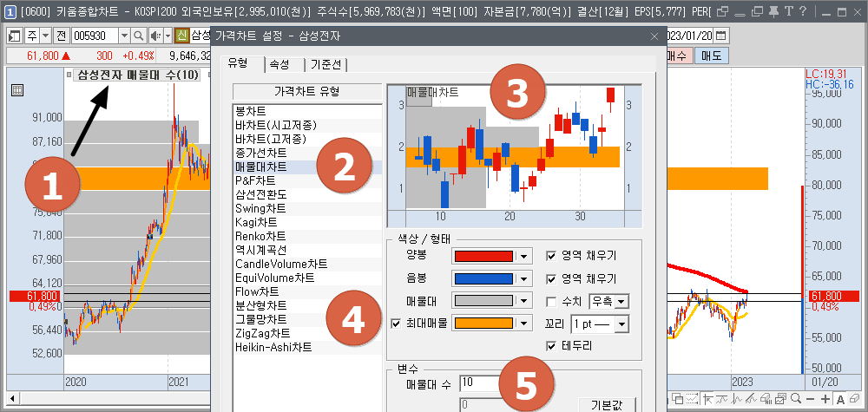Click the stacked chart images icon
This screenshot has width=868, height=412.
780,399
